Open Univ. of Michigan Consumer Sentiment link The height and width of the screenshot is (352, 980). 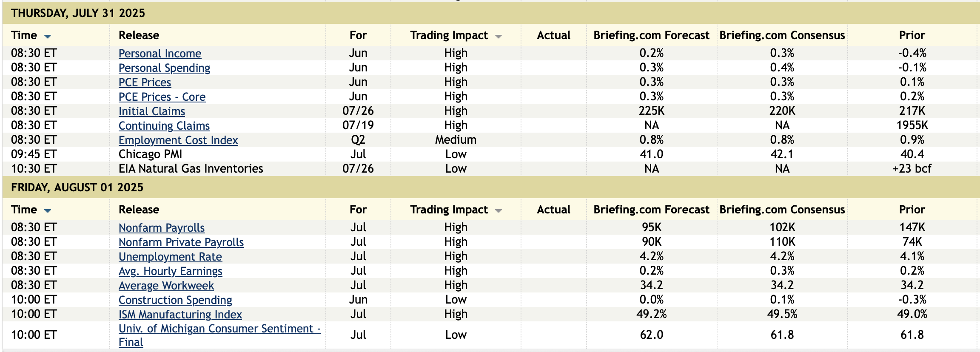pyautogui.click(x=219, y=329)
